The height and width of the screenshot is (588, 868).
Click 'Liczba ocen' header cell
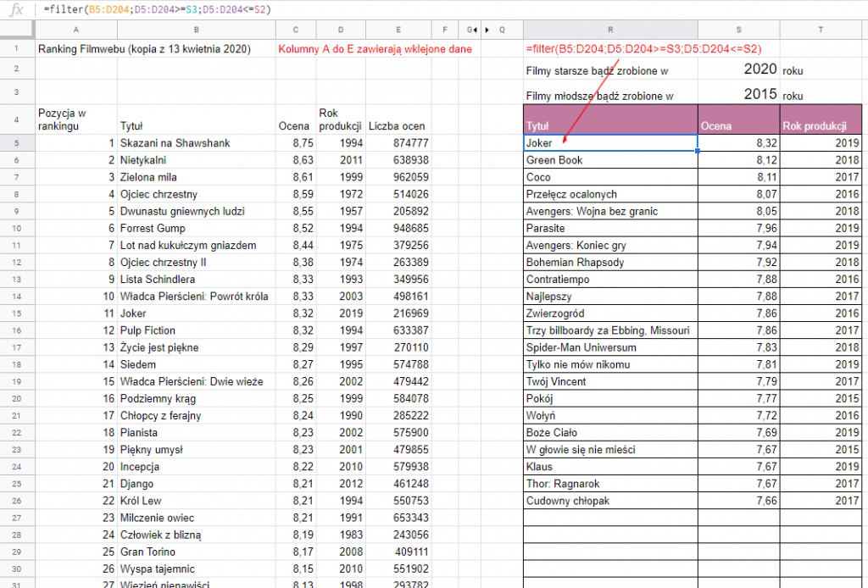(398, 119)
